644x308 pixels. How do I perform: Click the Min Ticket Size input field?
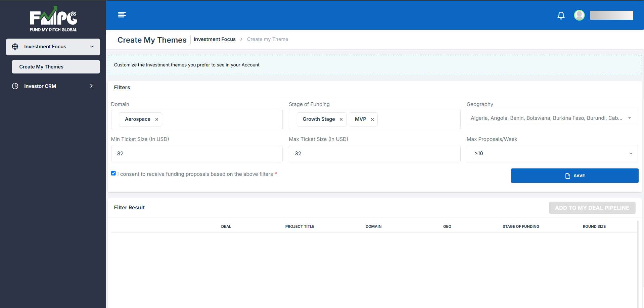point(196,154)
